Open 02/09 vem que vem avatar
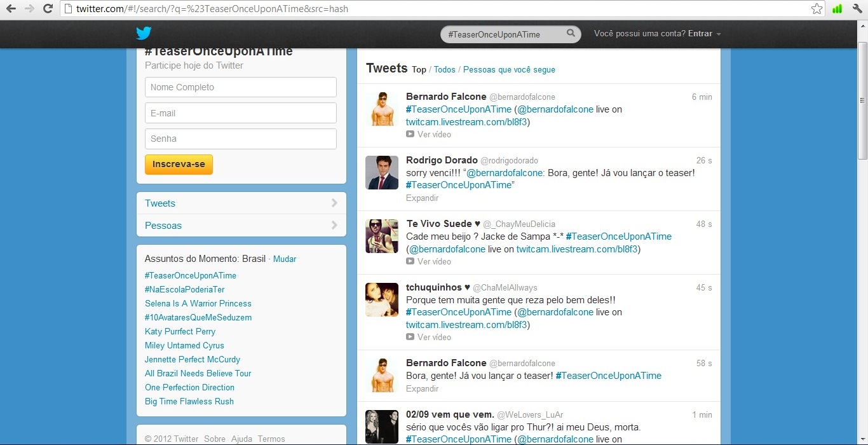The width and height of the screenshot is (868, 445). [382, 427]
